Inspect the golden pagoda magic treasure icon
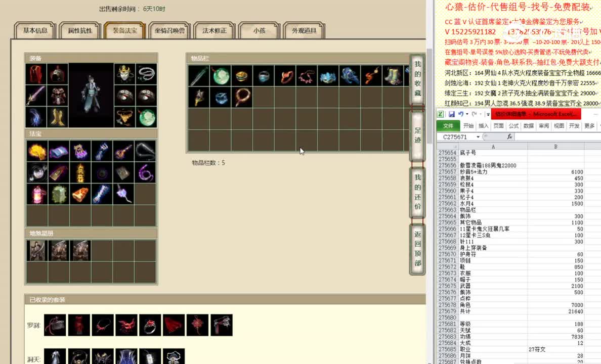This screenshot has height=364, width=601. coord(80,172)
